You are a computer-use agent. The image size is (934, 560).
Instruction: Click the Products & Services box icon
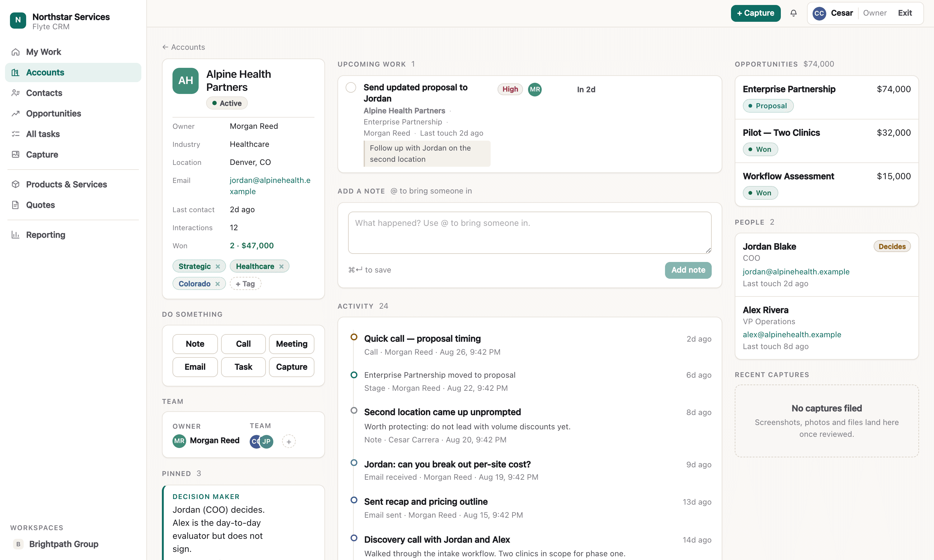(16, 184)
